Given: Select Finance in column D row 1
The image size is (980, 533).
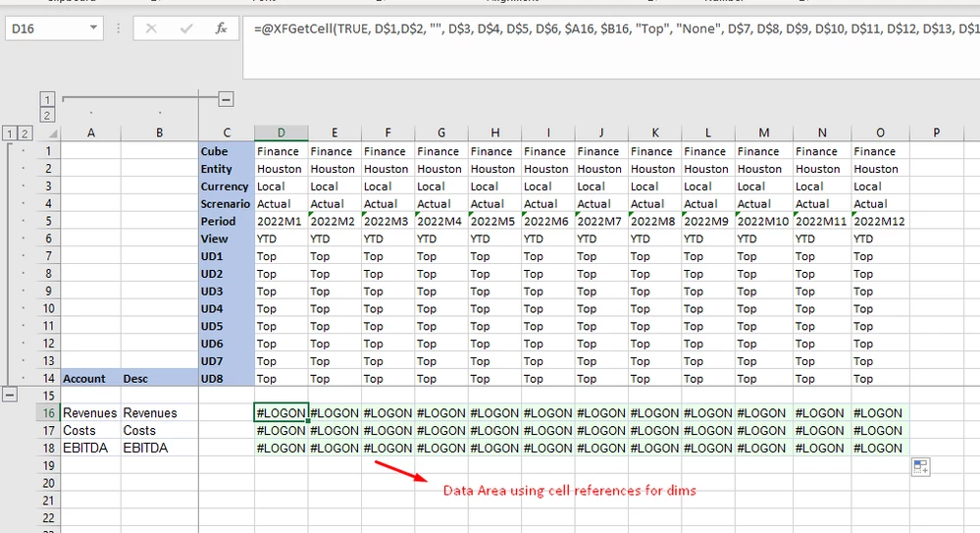Looking at the screenshot, I should [x=282, y=151].
